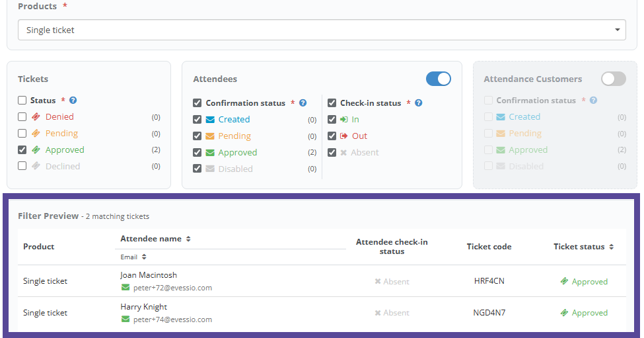Turn on the Attendance Customers toggle switch
The image size is (644, 338).
tap(614, 79)
